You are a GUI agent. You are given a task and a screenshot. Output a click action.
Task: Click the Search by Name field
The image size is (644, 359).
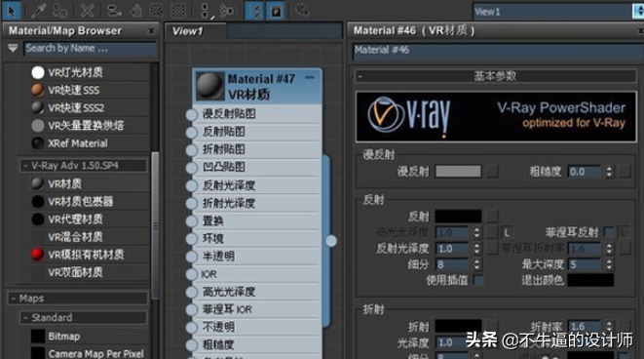click(x=90, y=49)
